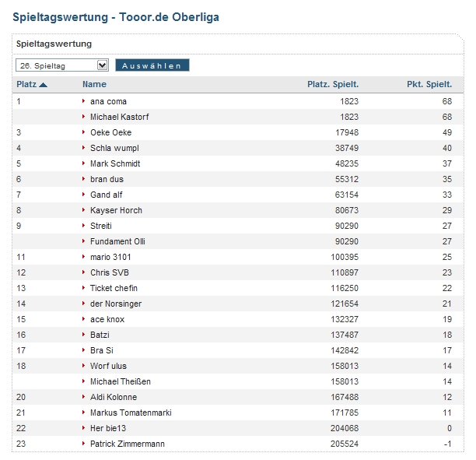The height and width of the screenshot is (460, 476).
Task: Sort by Platz. Spielt. column header
Action: pos(333,85)
